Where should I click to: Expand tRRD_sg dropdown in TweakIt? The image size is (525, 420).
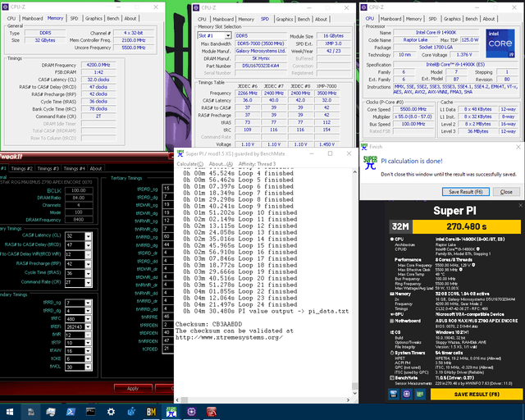click(88, 303)
